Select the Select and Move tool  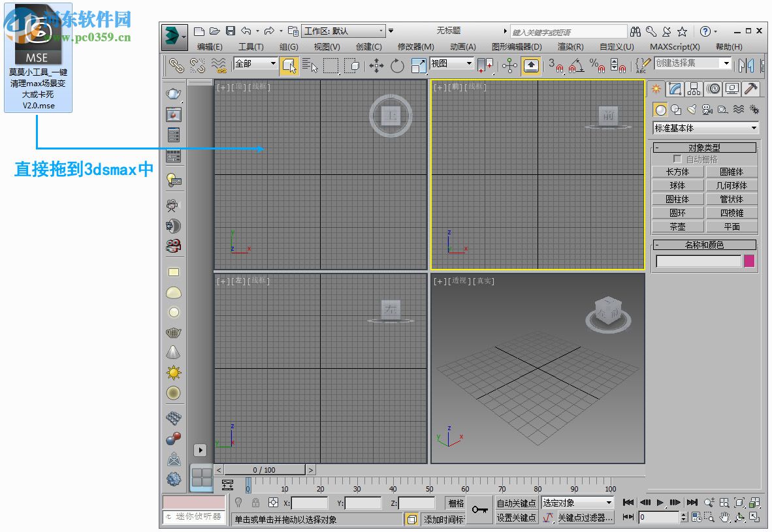pyautogui.click(x=376, y=66)
